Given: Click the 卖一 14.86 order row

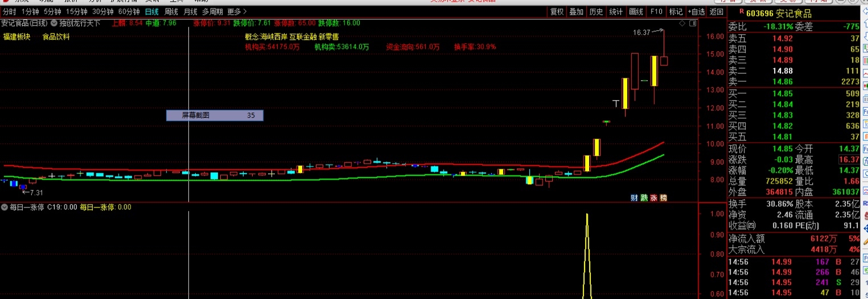Looking at the screenshot, I should point(794,82).
